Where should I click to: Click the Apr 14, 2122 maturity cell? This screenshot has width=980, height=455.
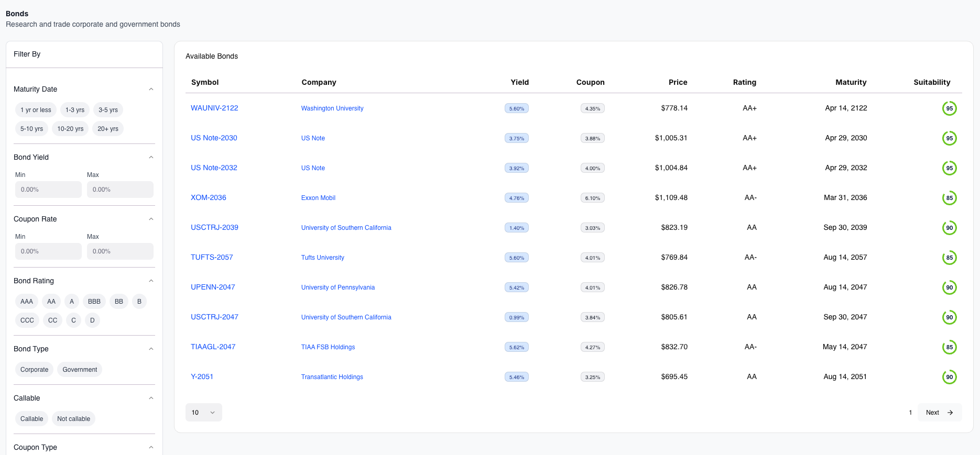pyautogui.click(x=846, y=108)
